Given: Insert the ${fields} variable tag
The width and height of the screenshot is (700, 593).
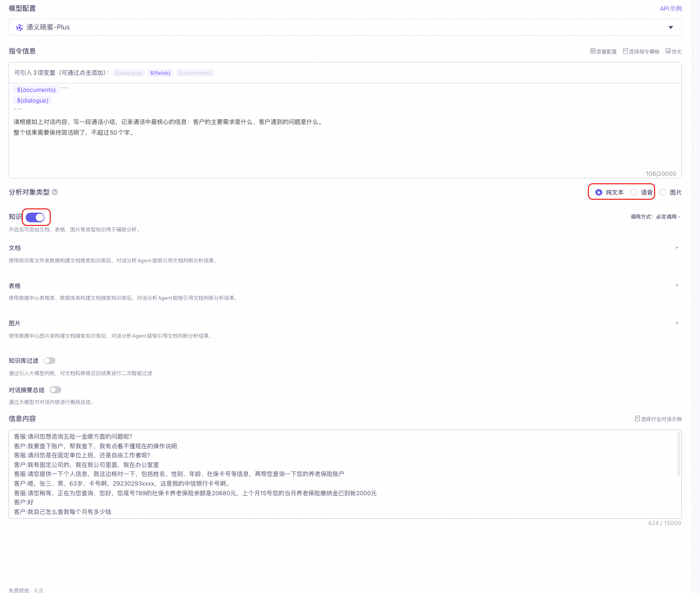Looking at the screenshot, I should point(160,73).
